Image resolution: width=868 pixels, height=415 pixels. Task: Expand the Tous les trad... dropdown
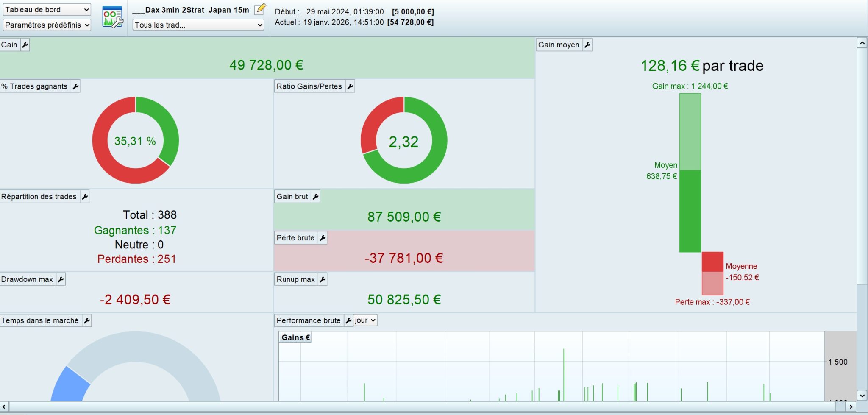click(198, 25)
